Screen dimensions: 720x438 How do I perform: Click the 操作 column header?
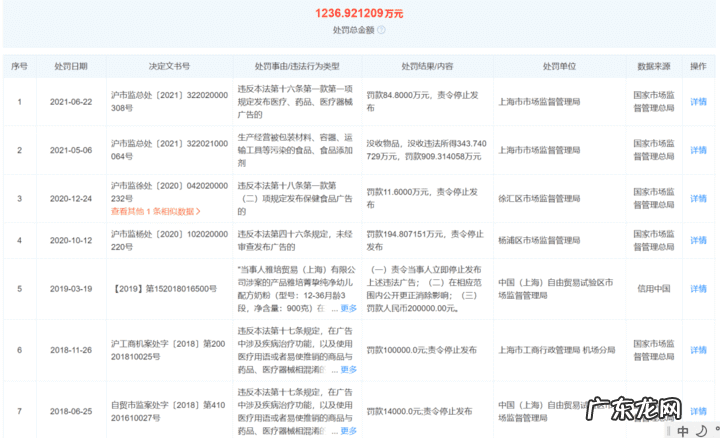pos(698,66)
